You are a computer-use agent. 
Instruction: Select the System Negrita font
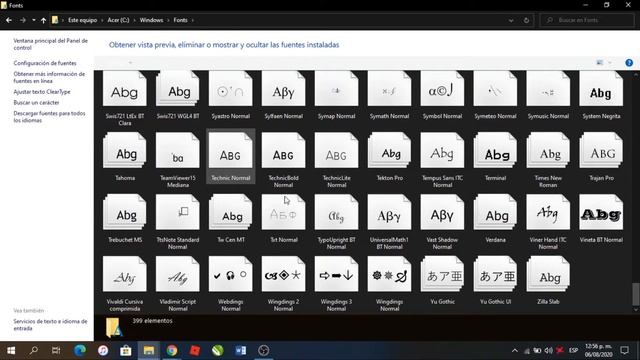[601, 96]
